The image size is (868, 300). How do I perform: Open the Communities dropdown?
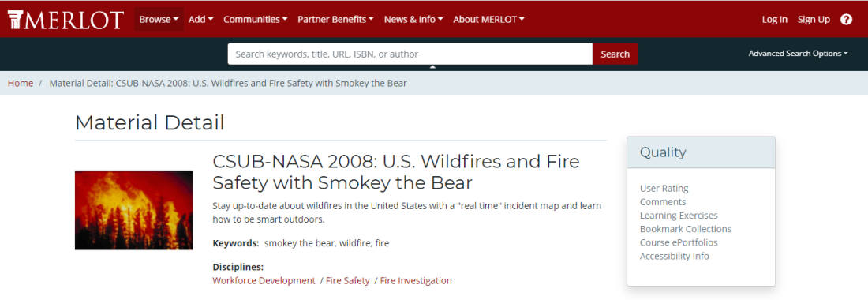(255, 20)
